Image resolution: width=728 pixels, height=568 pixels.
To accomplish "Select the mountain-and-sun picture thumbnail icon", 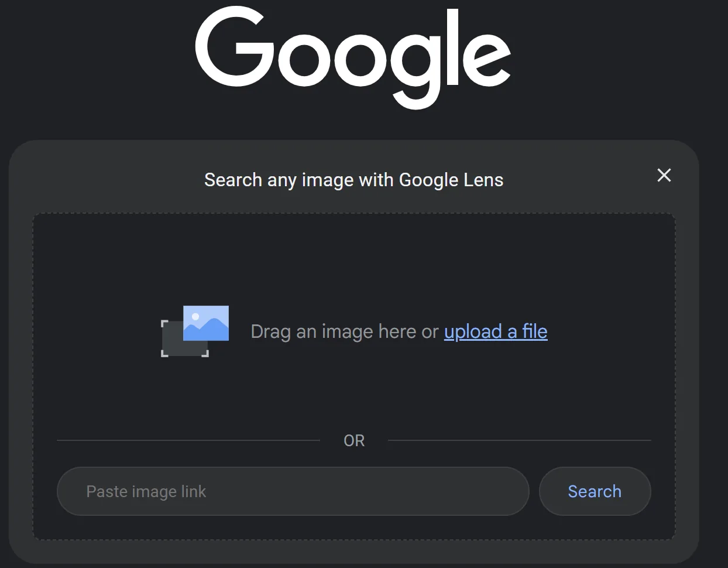I will coord(206,323).
